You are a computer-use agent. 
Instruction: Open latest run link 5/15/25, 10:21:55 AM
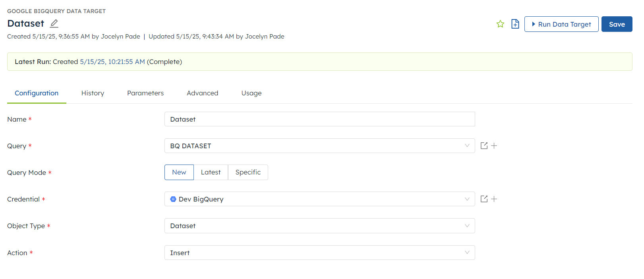click(x=112, y=62)
